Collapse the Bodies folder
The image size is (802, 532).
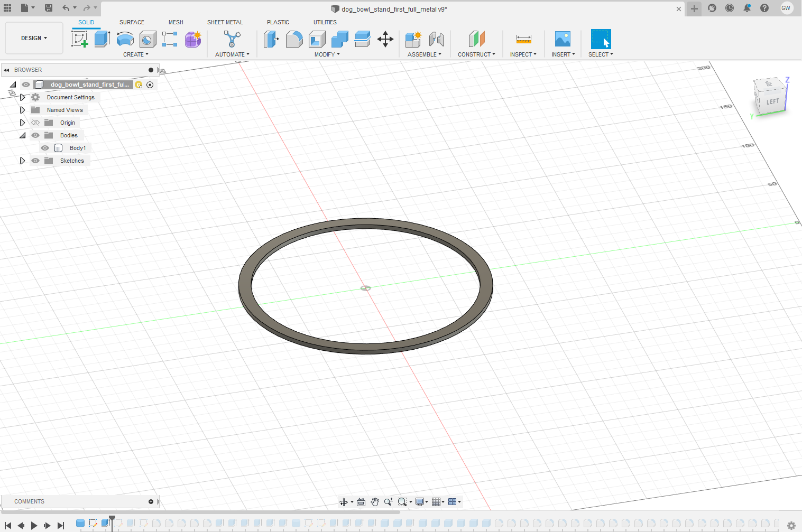(22, 135)
